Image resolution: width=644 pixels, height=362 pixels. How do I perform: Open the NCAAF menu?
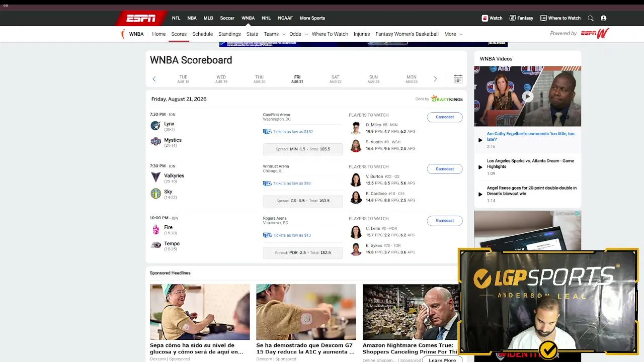point(285,18)
